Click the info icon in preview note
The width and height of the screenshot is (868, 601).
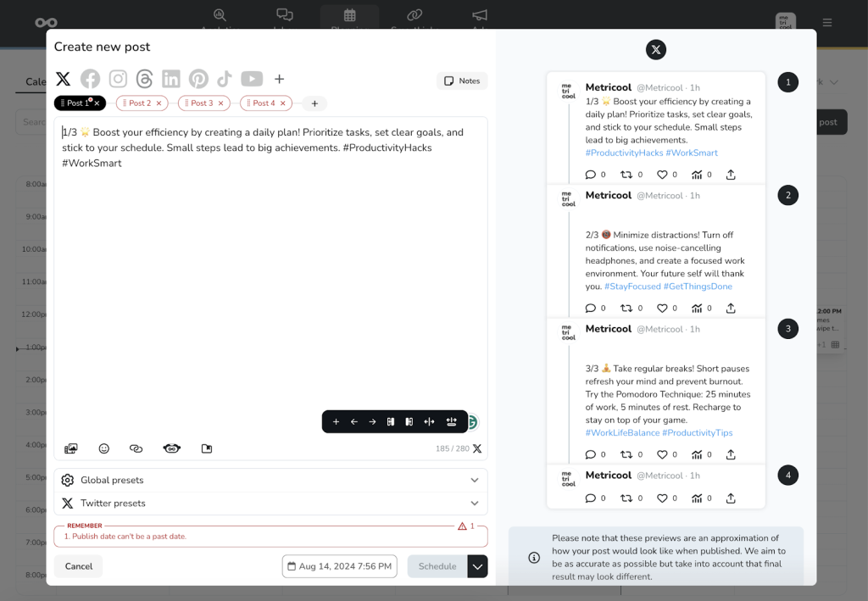tap(534, 557)
